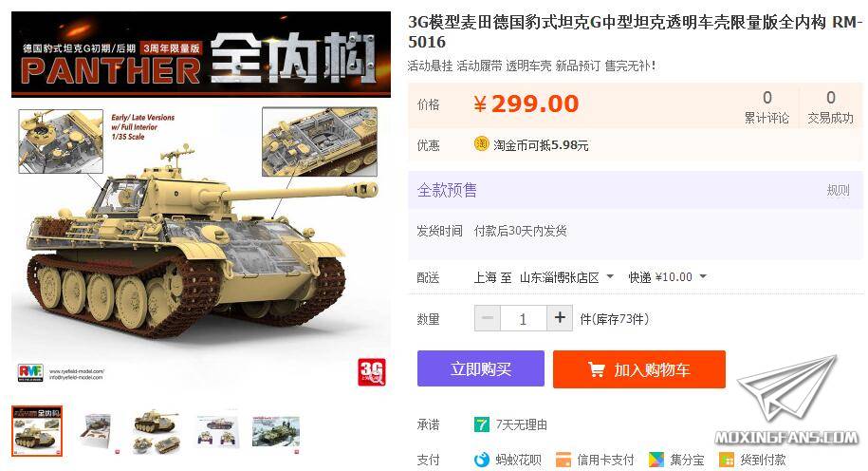868x471 pixels.
Task: Click the quantity input field
Action: [523, 318]
